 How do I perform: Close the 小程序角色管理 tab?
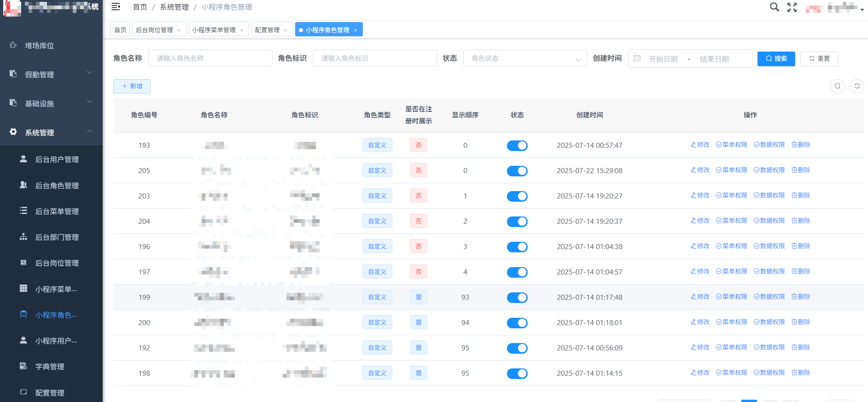[355, 30]
